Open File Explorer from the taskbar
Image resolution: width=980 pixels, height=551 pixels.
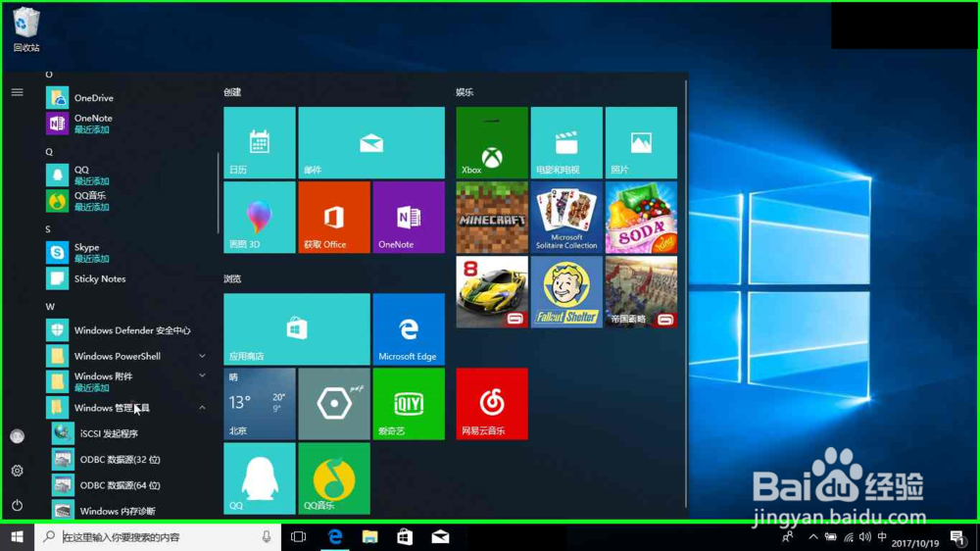click(x=370, y=536)
